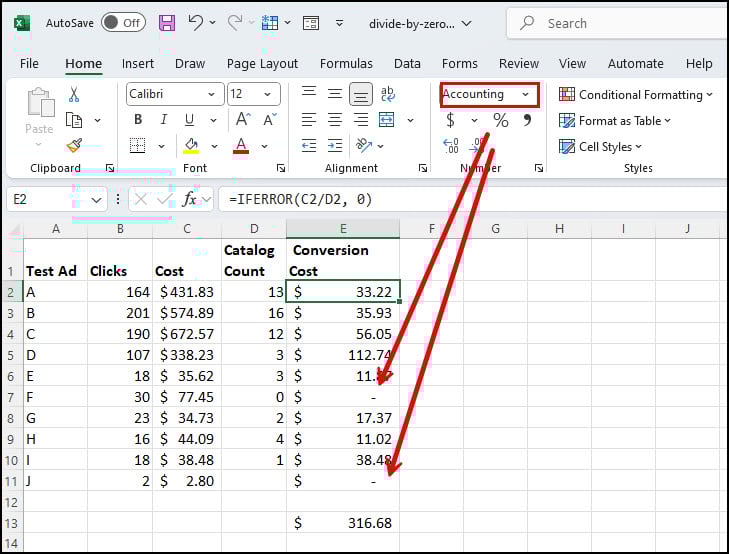Open the font size 12 dropdown
The width and height of the screenshot is (729, 554).
[x=267, y=94]
